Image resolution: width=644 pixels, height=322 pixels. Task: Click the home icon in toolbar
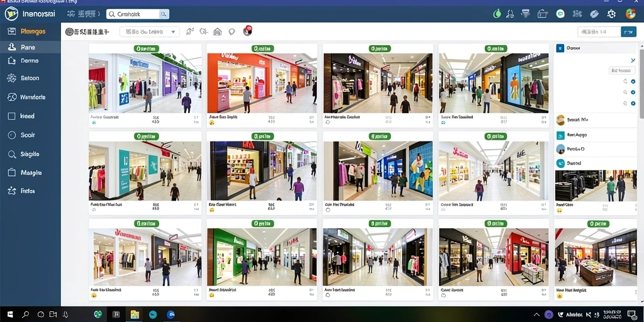(x=217, y=31)
